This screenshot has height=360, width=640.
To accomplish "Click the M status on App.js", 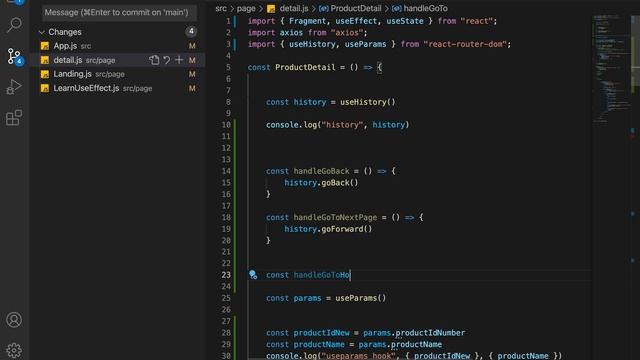I will pyautogui.click(x=192, y=46).
